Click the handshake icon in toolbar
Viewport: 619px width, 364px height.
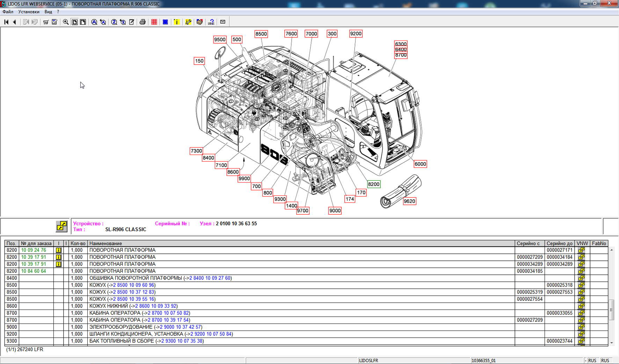199,22
